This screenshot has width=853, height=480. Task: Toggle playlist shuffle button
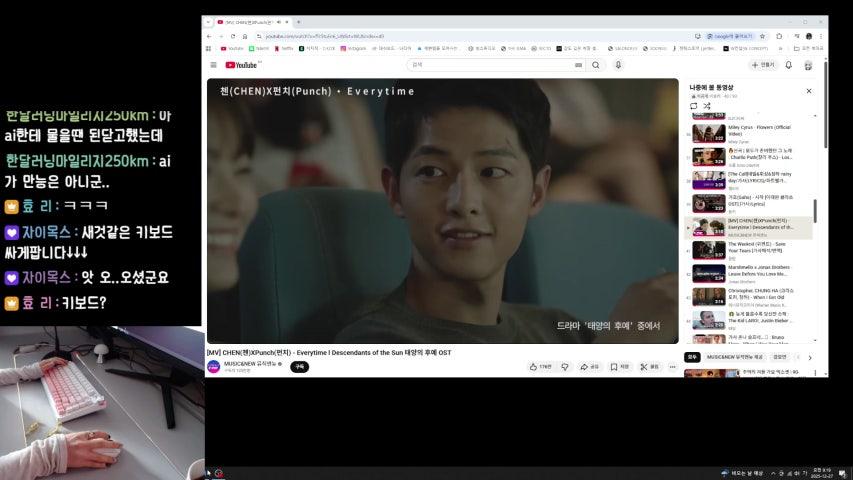[707, 106]
